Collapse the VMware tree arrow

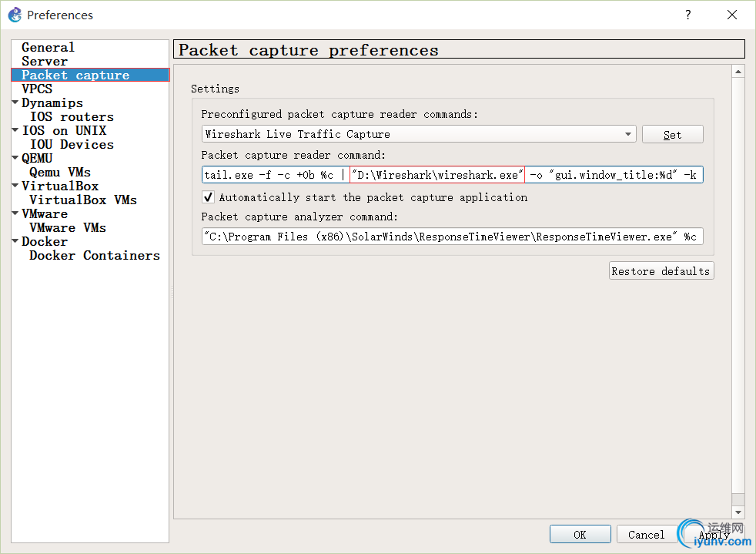[x=15, y=213]
